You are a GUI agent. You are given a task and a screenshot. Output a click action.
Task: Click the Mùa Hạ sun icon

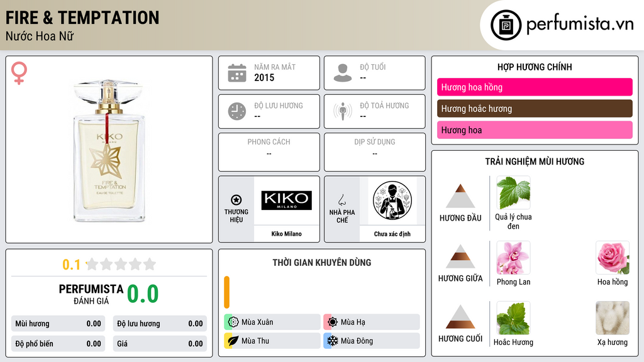click(333, 322)
